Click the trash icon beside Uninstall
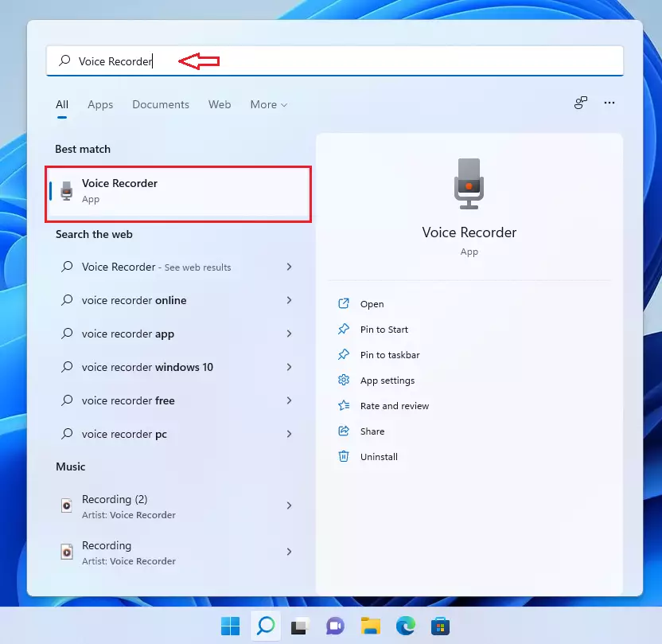This screenshot has width=662, height=644. point(344,456)
